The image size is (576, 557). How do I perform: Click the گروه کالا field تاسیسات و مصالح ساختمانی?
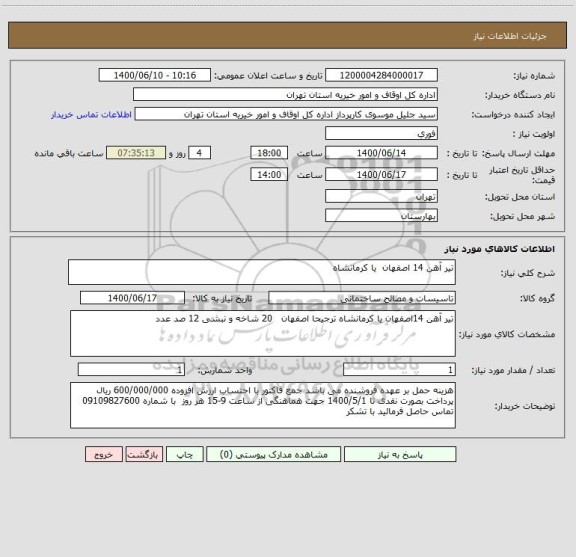[362, 298]
